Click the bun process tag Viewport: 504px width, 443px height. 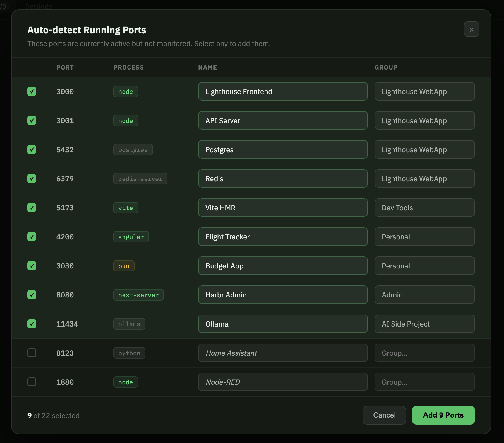pos(124,266)
